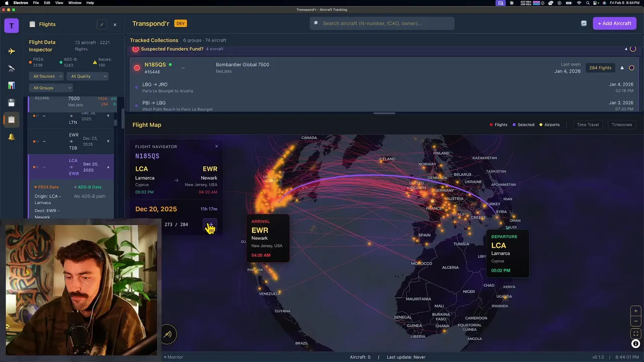Open the Edit menu
This screenshot has height=362, width=644.
pyautogui.click(x=47, y=3)
